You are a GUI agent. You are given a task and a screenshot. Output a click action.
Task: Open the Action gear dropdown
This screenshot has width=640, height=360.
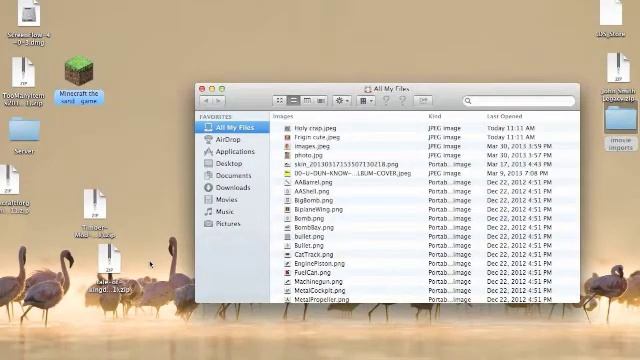(342, 100)
